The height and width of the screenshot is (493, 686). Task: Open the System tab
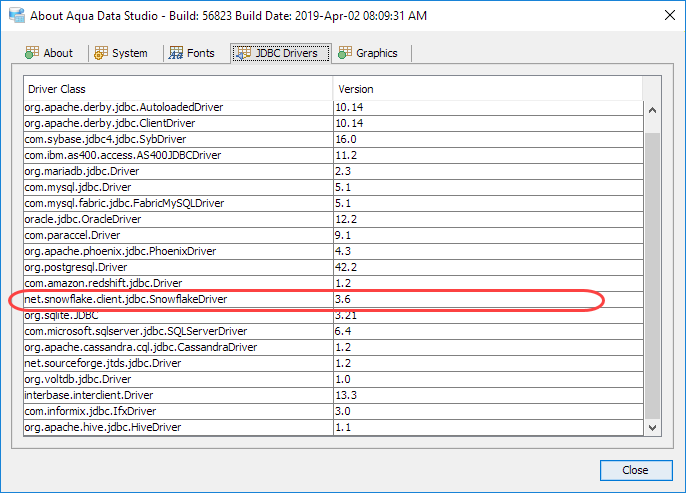pos(121,53)
